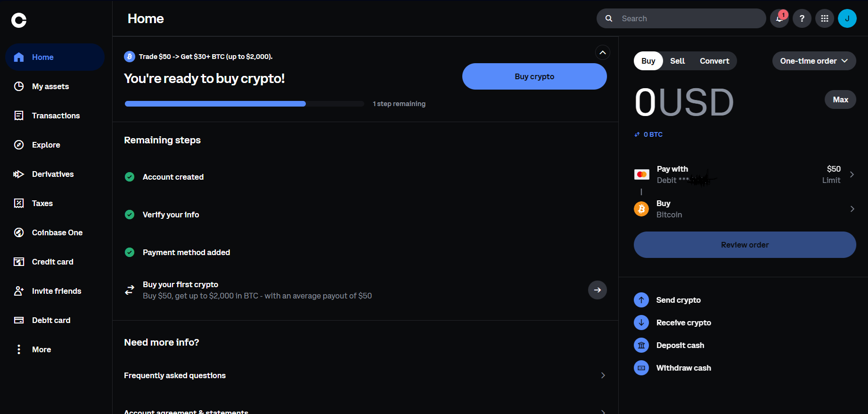Open the notifications bell icon
This screenshot has width=868, height=414.
pyautogui.click(x=779, y=19)
